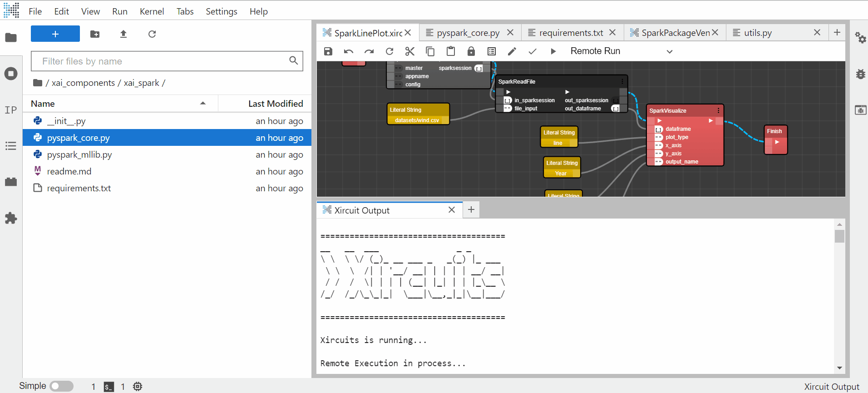This screenshot has height=393, width=868.
Task: Undo the last canvas action
Action: click(349, 51)
